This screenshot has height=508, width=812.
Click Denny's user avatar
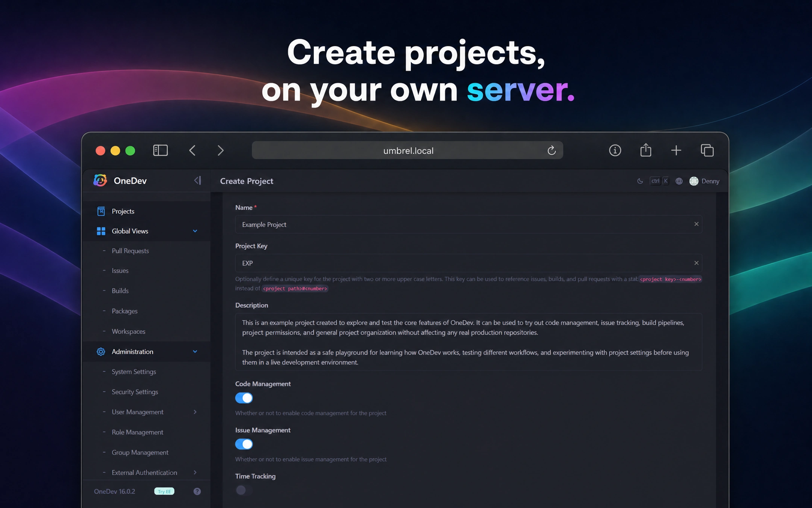694,181
